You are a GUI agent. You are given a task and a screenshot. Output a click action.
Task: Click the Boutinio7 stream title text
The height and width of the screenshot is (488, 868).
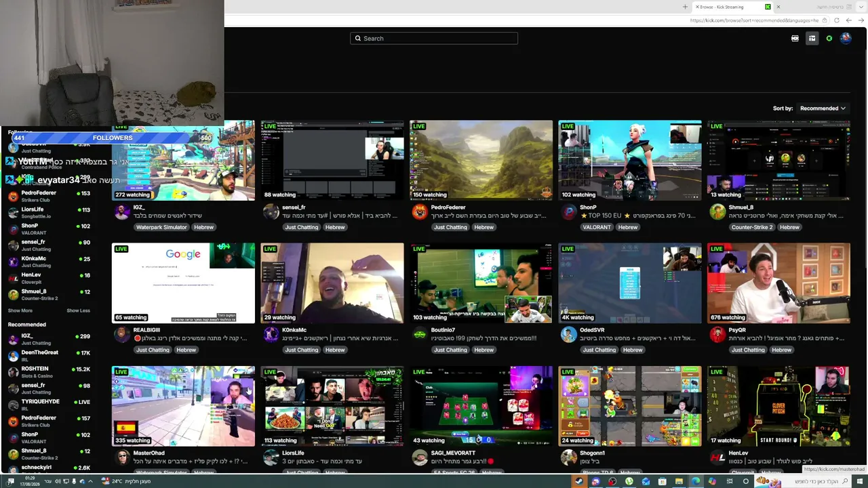(x=485, y=338)
